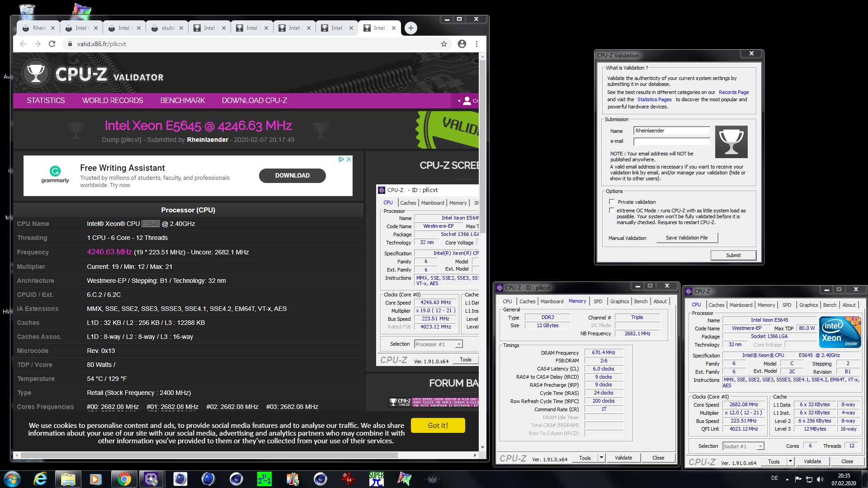The width and height of the screenshot is (868, 488).
Task: Open Chrome's three-dot menu
Action: (476, 44)
